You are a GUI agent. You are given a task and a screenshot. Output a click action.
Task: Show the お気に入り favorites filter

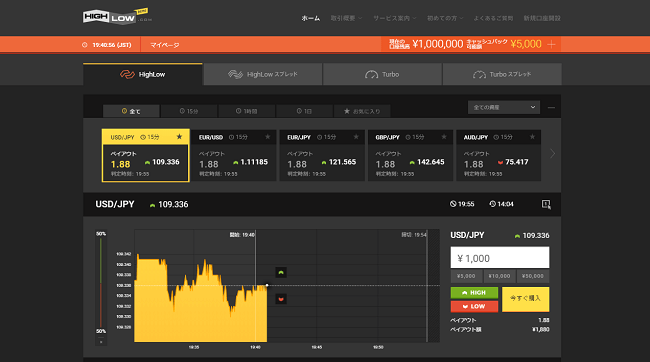[362, 111]
